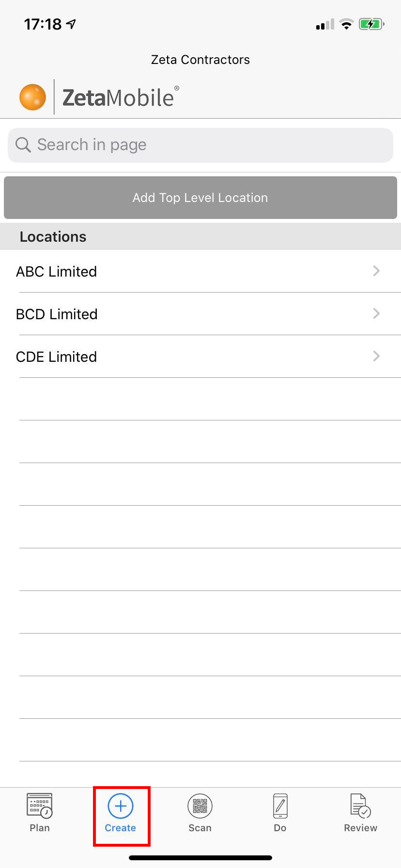
Task: Tap the Create plus circle icon
Action: tap(121, 806)
